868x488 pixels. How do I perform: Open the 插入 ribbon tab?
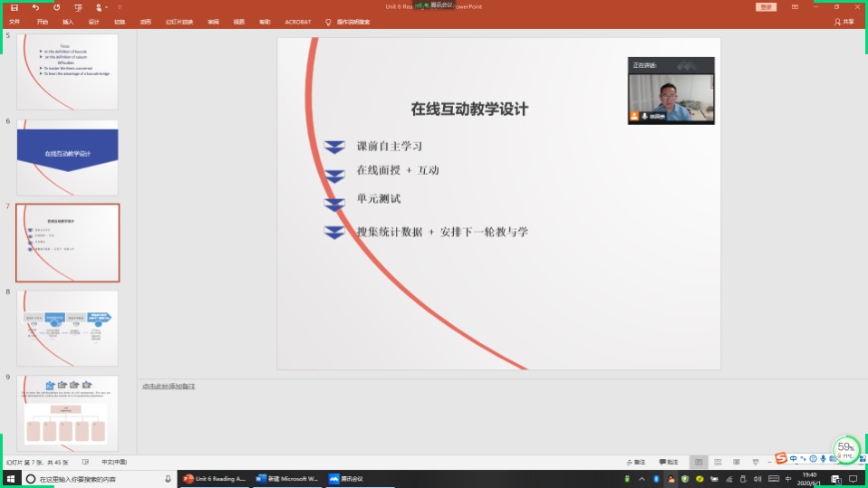click(x=68, y=21)
